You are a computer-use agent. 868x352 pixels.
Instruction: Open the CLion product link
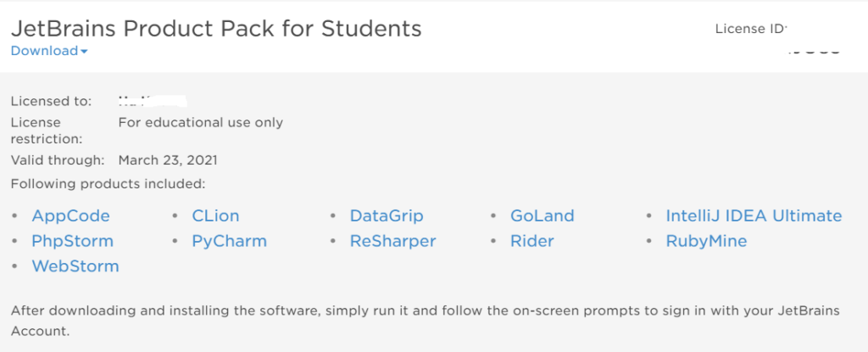[x=215, y=215]
